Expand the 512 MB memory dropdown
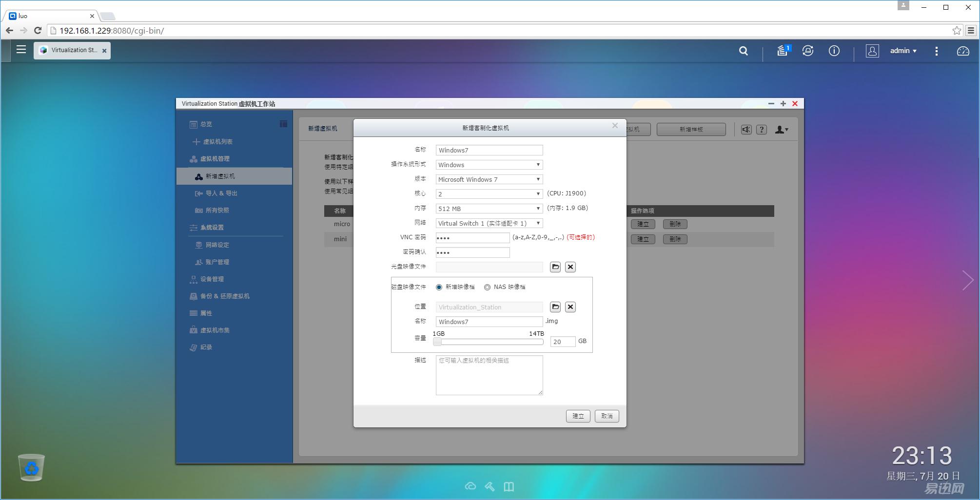The width and height of the screenshot is (980, 500). tap(489, 209)
